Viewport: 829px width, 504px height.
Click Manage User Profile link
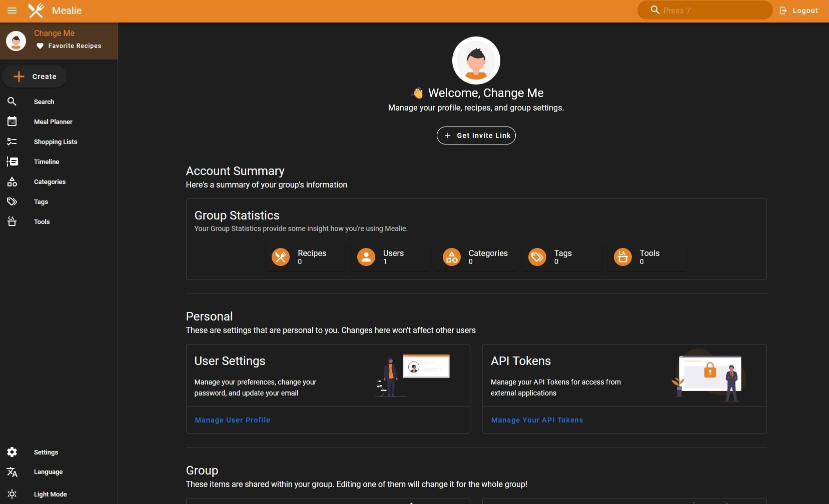(x=232, y=420)
